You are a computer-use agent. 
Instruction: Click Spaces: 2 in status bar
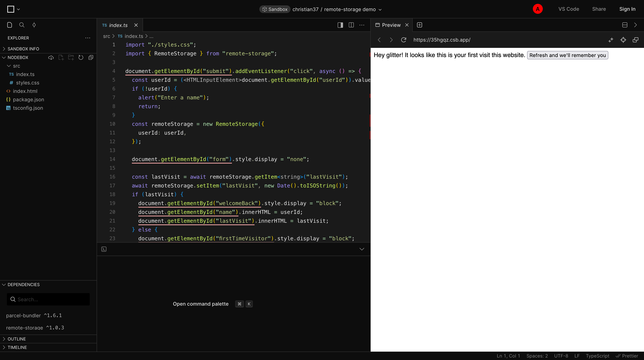coord(537,356)
